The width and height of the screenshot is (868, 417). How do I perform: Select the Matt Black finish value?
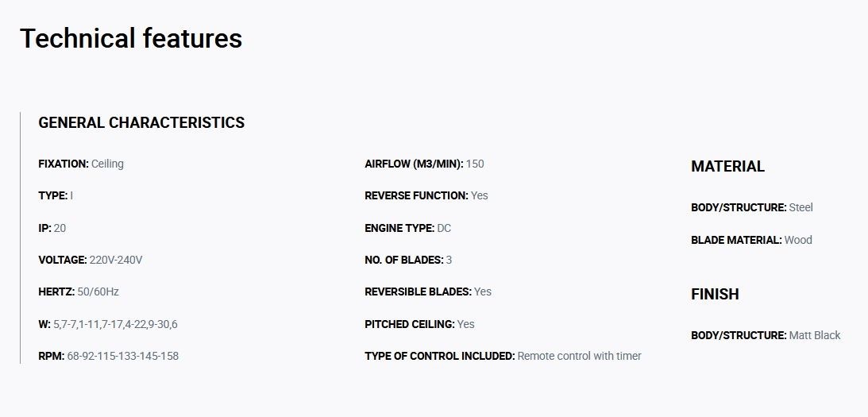(x=815, y=335)
